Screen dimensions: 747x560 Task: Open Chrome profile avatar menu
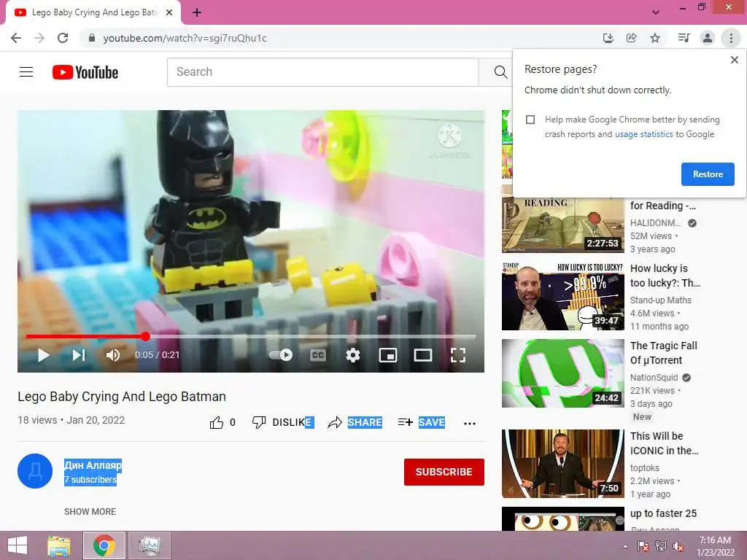[708, 38]
